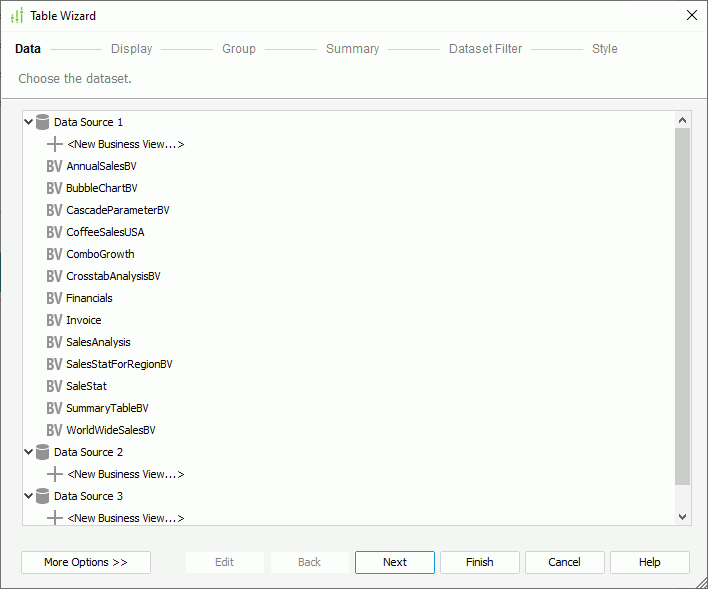Switch to the Display step
708x589 pixels.
pyautogui.click(x=131, y=49)
